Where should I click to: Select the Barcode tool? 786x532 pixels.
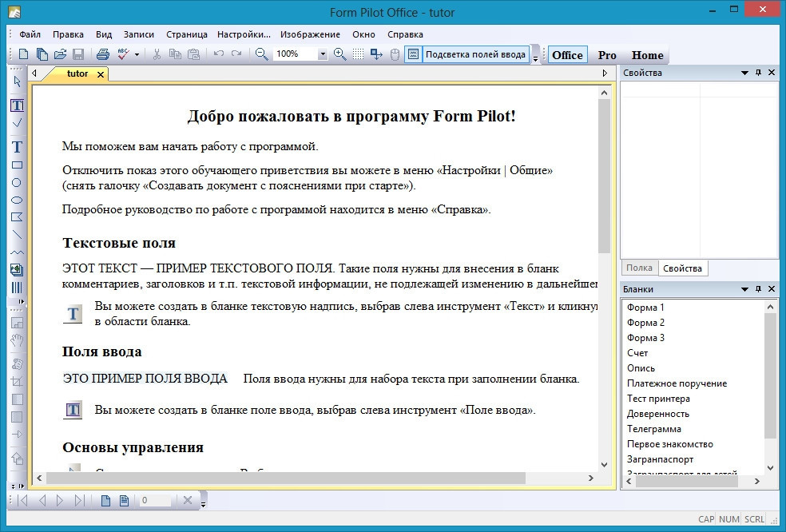click(17, 288)
